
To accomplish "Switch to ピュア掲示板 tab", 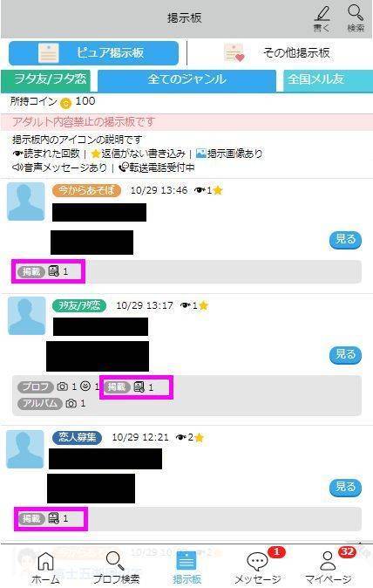I will [x=93, y=53].
